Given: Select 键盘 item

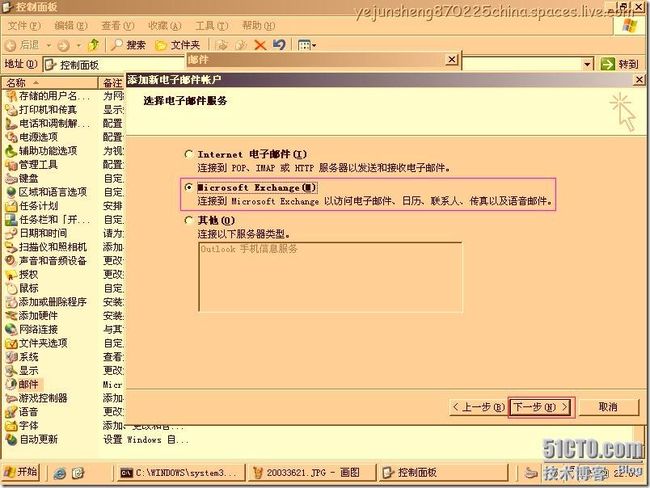Looking at the screenshot, I should (x=22, y=178).
